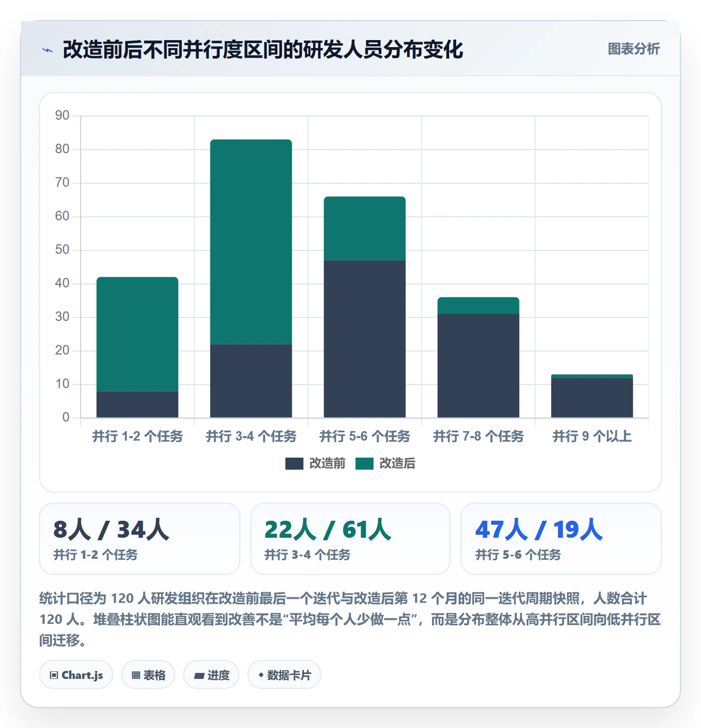Click the square icon in Chart.js chip

(54, 675)
